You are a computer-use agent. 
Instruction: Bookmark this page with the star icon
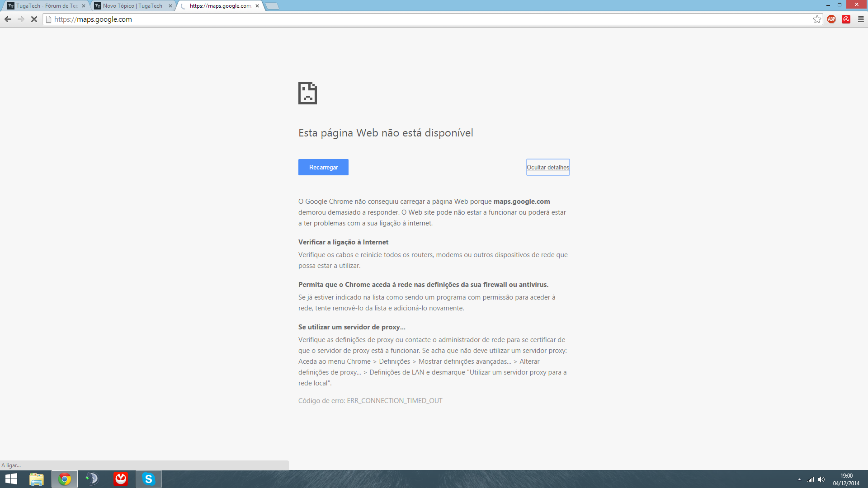pos(817,19)
